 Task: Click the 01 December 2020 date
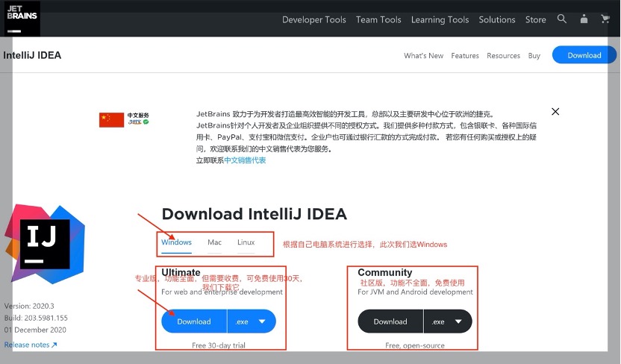click(x=35, y=330)
